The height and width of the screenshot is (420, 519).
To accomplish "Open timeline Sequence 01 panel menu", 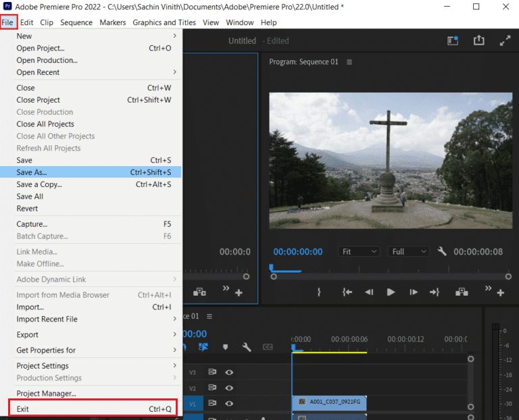I will (209, 317).
